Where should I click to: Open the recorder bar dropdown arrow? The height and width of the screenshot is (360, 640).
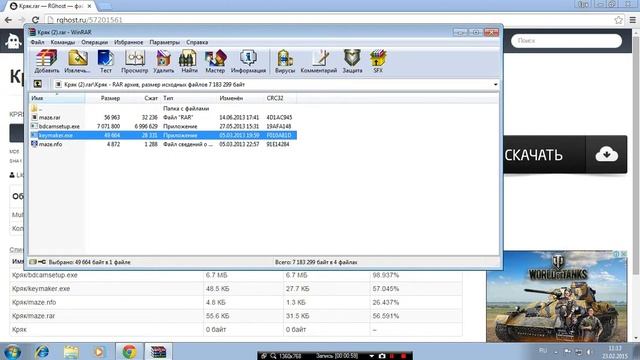pos(371,356)
